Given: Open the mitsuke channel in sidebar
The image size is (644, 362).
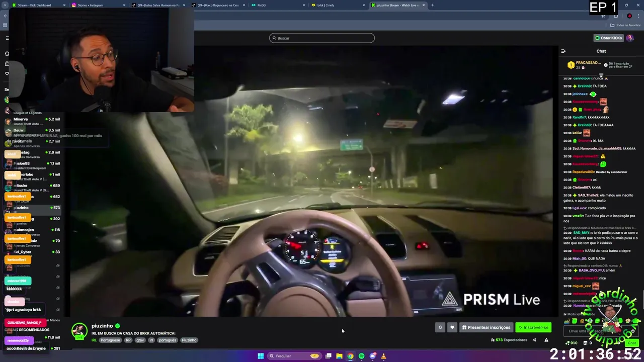Looking at the screenshot, I should [x=32, y=188].
